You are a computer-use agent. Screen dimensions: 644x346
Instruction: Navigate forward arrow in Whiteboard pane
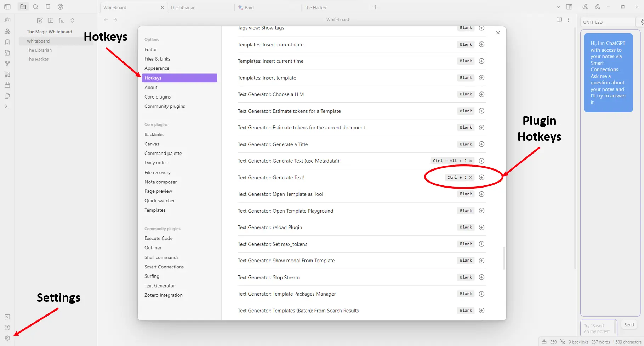point(115,20)
